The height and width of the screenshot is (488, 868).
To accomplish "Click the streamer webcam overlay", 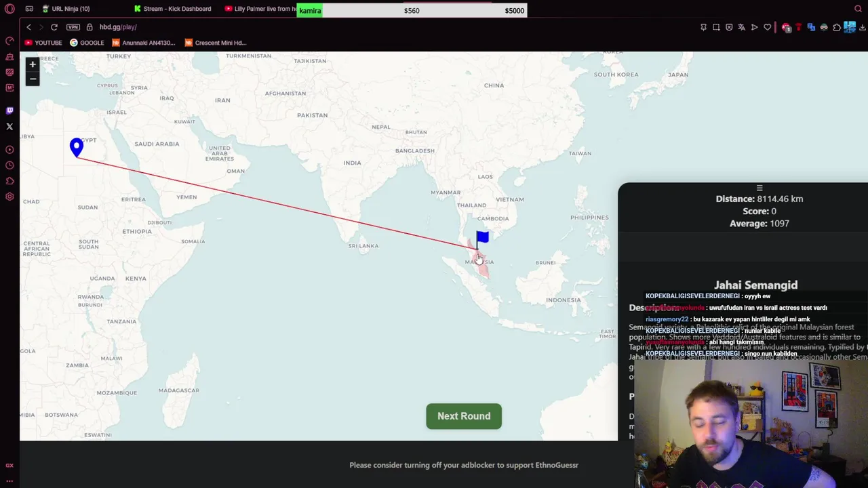I will 751,423.
